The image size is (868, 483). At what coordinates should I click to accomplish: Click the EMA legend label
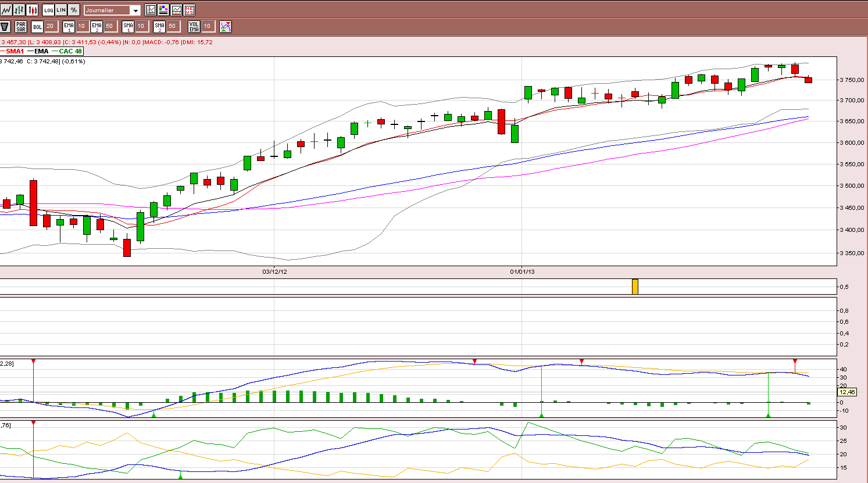click(x=41, y=51)
